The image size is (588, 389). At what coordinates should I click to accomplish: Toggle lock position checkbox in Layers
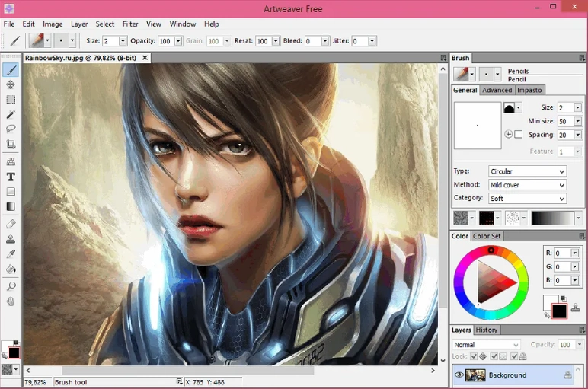(x=474, y=356)
